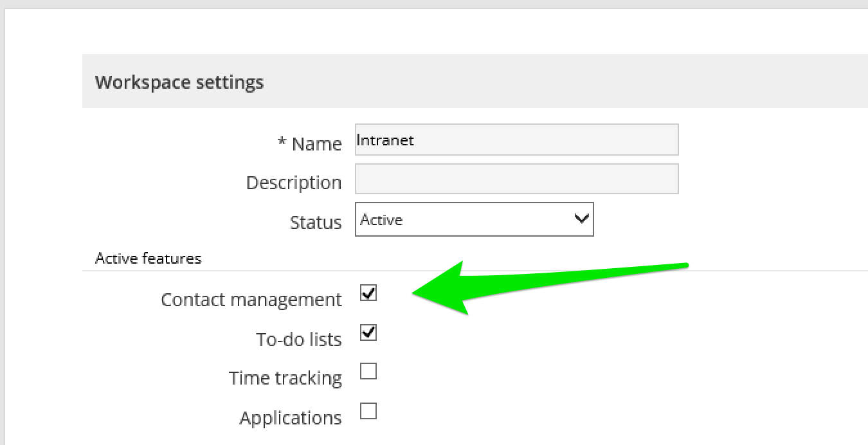Screen dimensions: 868x445
Task: Click the Workspace settings header
Action: (179, 82)
